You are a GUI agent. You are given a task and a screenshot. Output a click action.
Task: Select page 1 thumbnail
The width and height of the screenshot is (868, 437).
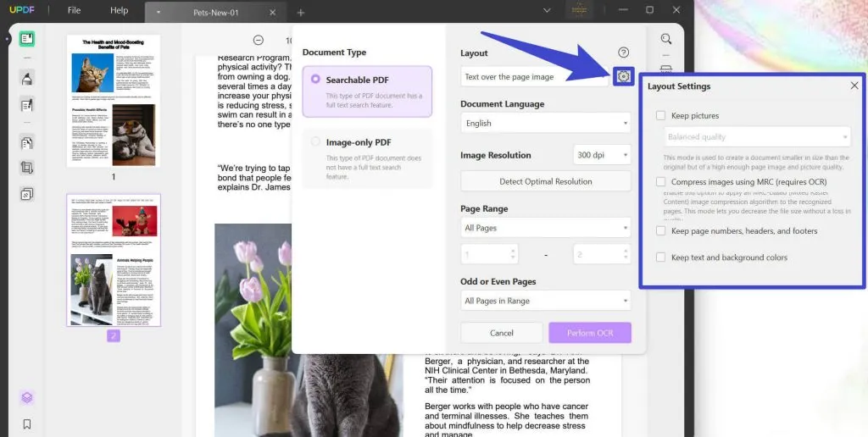point(114,102)
